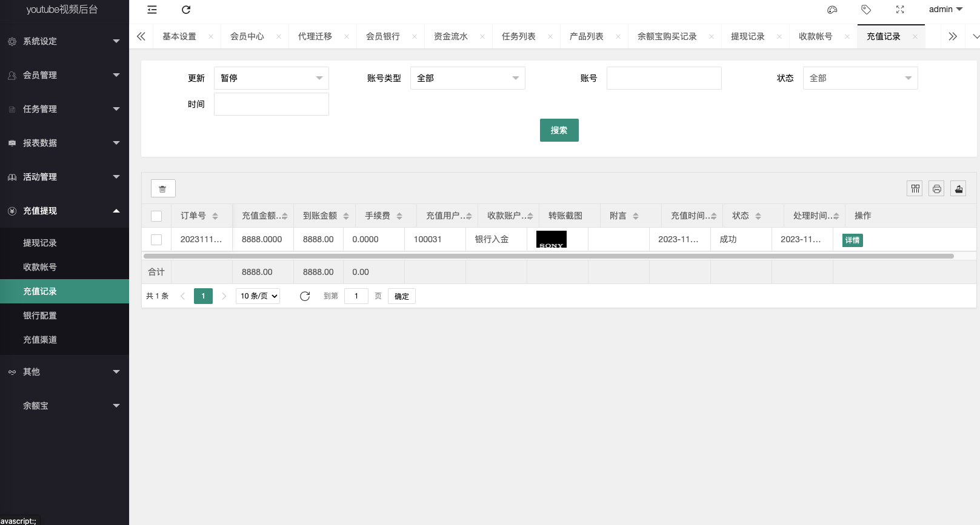Sort by 订单号 column arrows

coord(215,216)
